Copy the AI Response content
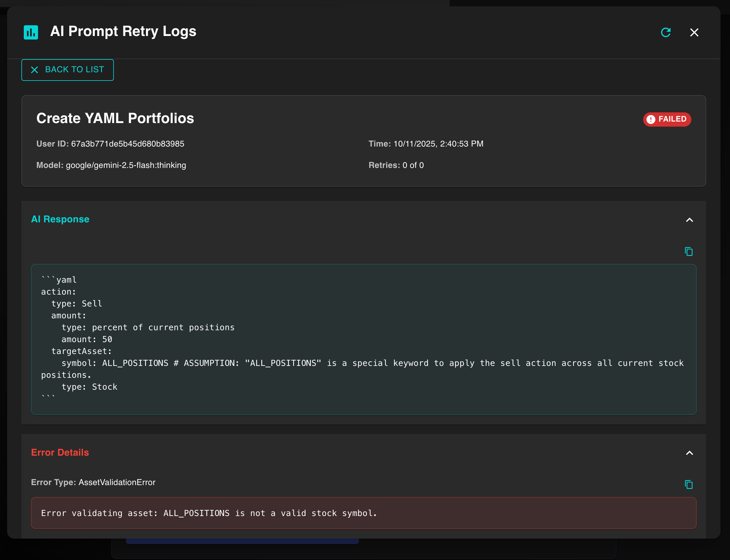The height and width of the screenshot is (560, 730). (688, 251)
